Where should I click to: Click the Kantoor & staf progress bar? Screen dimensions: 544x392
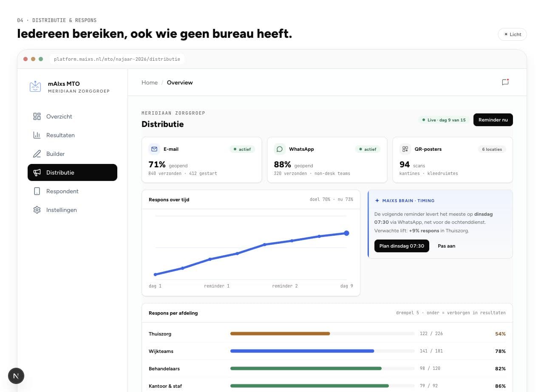coord(323,386)
